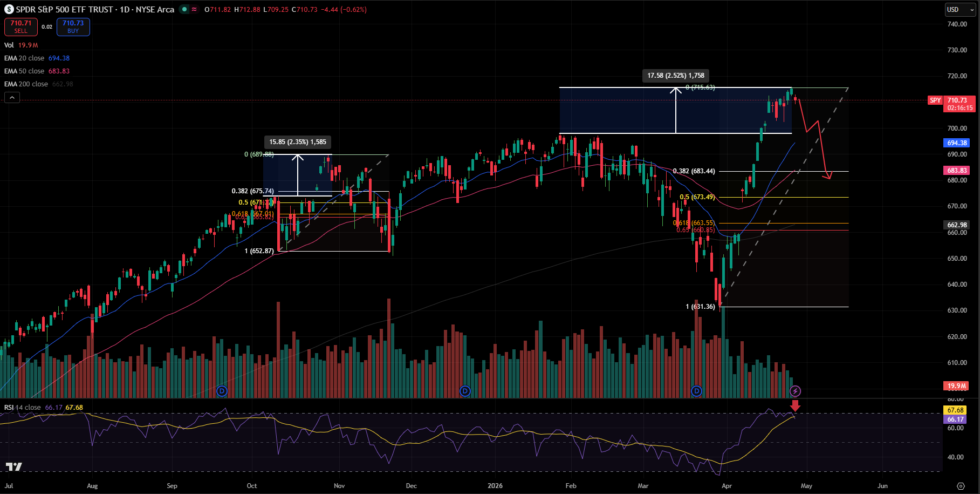Click the SPY 710.73 price label
Viewport: 980px width, 494px height.
951,104
